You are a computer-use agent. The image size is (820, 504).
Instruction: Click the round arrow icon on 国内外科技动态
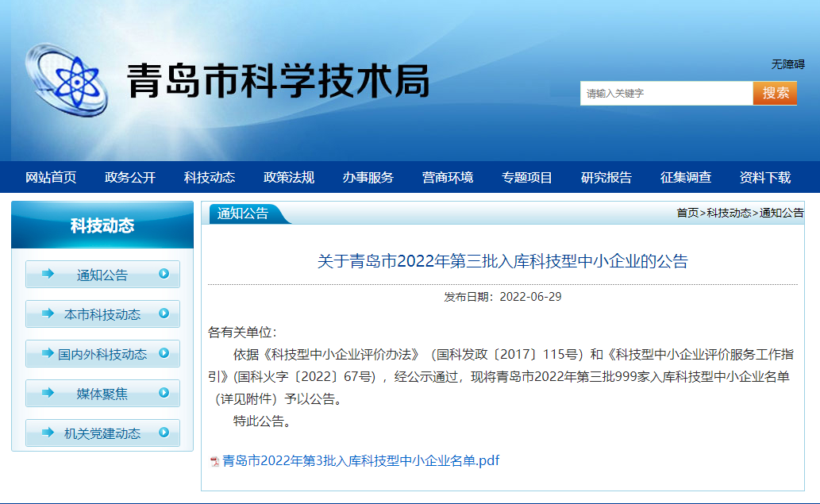(164, 353)
